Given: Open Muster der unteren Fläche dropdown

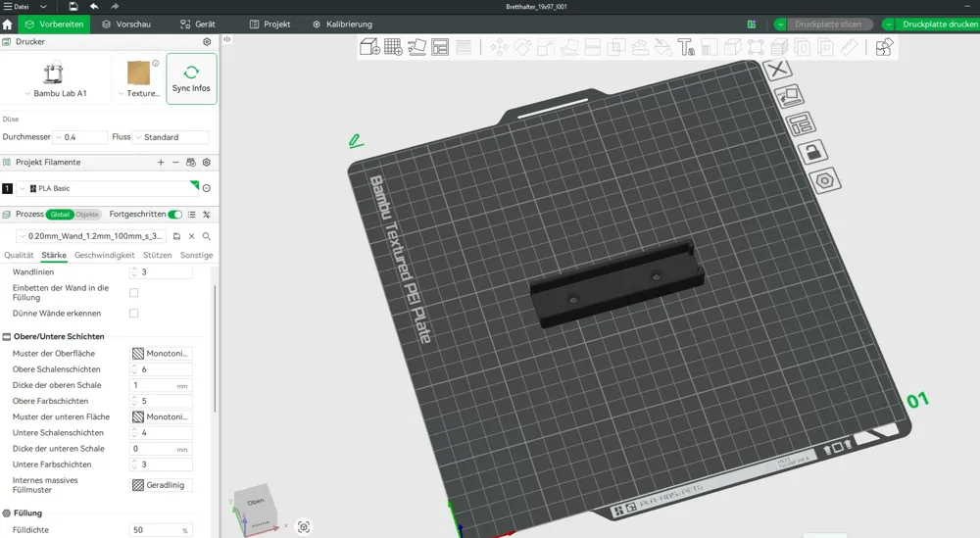Looking at the screenshot, I should [162, 416].
